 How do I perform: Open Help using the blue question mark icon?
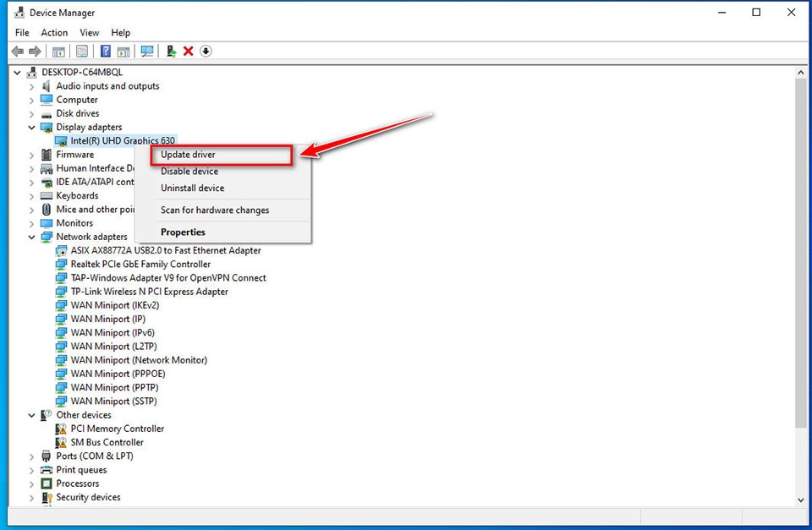(105, 51)
